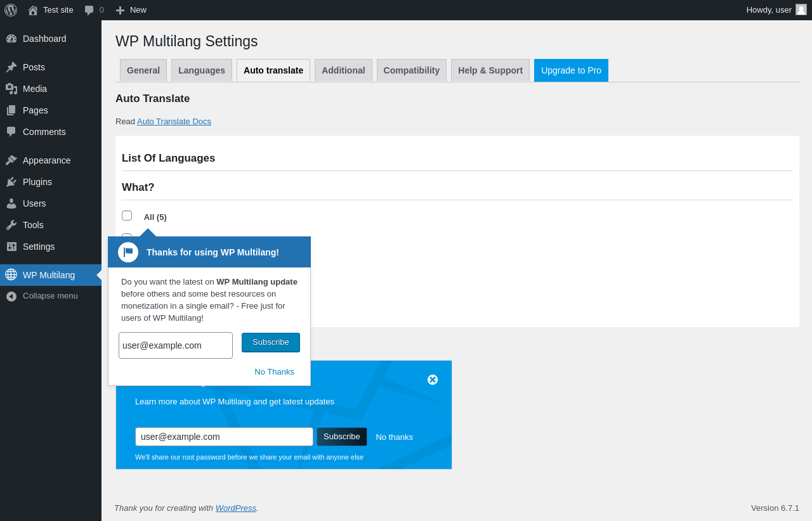The image size is (812, 521).
Task: Click the plus icon beside New
Action: click(x=120, y=10)
